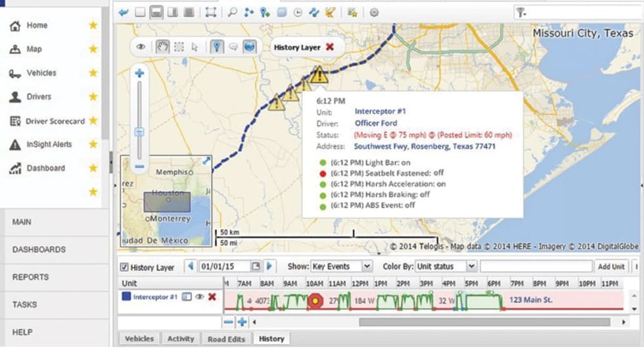Click the search magnifier in the top toolbar
This screenshot has height=363, width=644.
click(233, 12)
